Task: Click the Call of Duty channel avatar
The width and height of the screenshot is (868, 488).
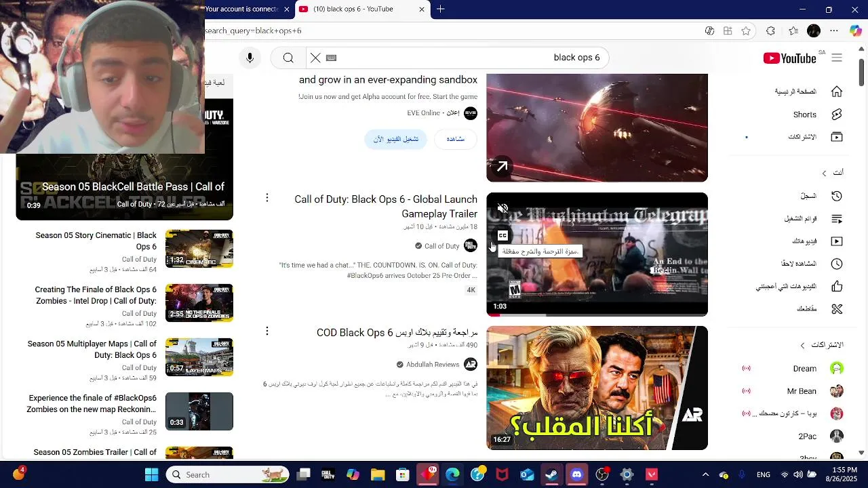Action: click(471, 246)
